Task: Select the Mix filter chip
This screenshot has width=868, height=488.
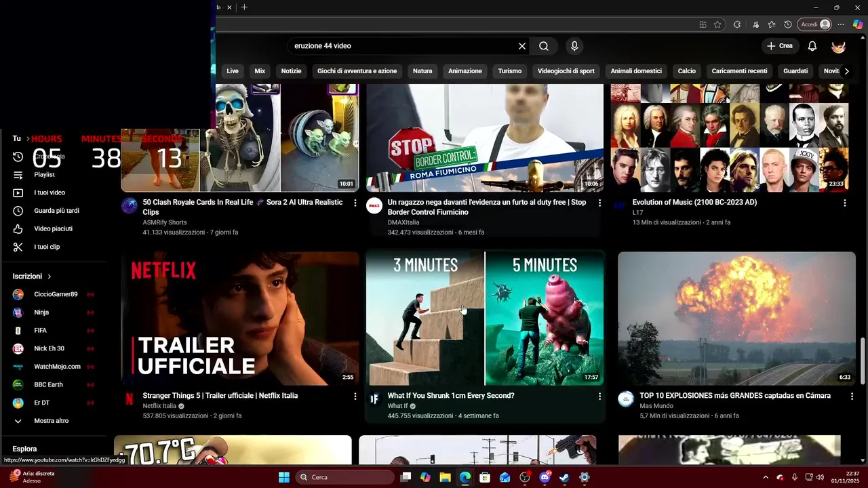Action: point(260,71)
